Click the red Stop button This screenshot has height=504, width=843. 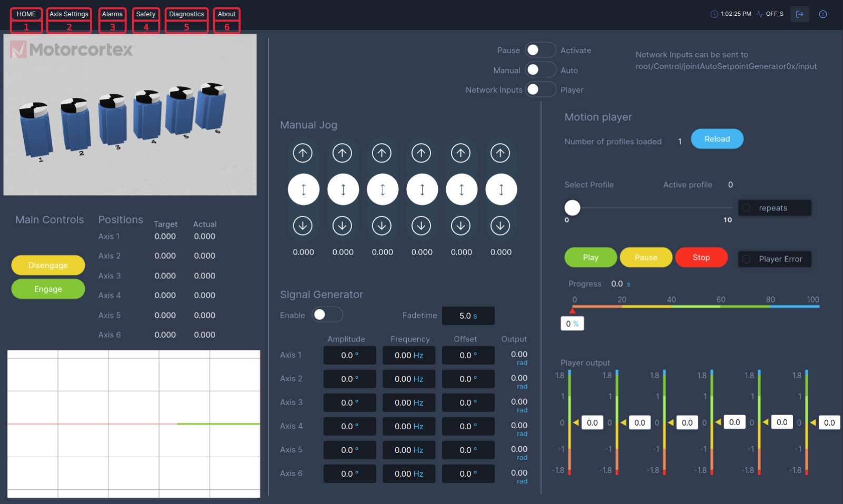(x=701, y=257)
